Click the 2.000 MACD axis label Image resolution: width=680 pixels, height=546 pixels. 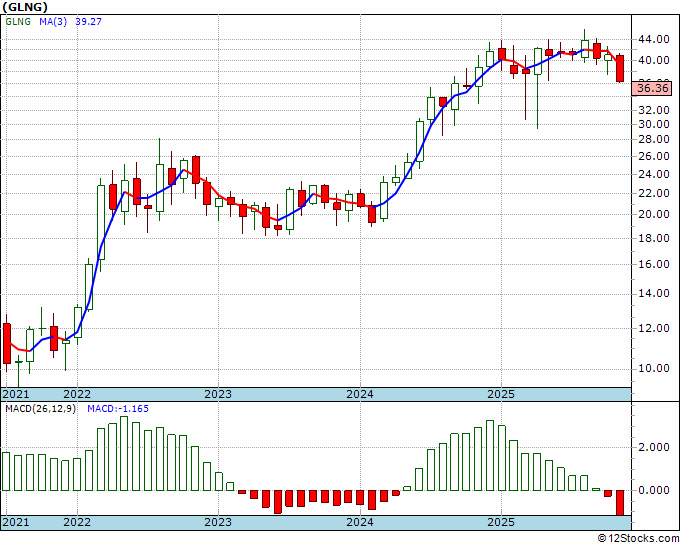coord(654,448)
